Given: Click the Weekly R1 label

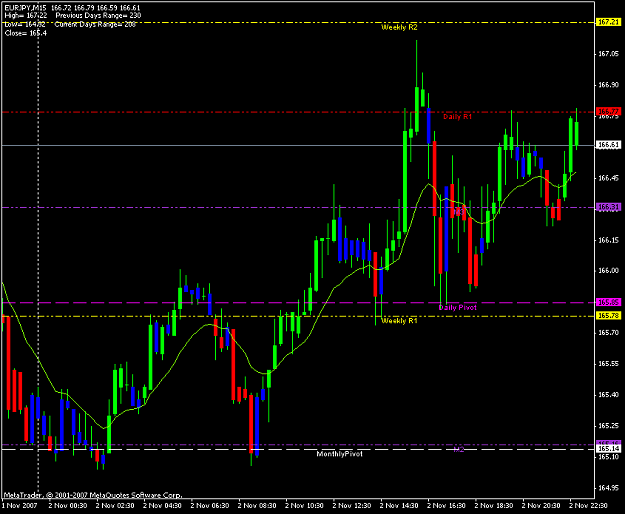Looking at the screenshot, I should coord(399,321).
